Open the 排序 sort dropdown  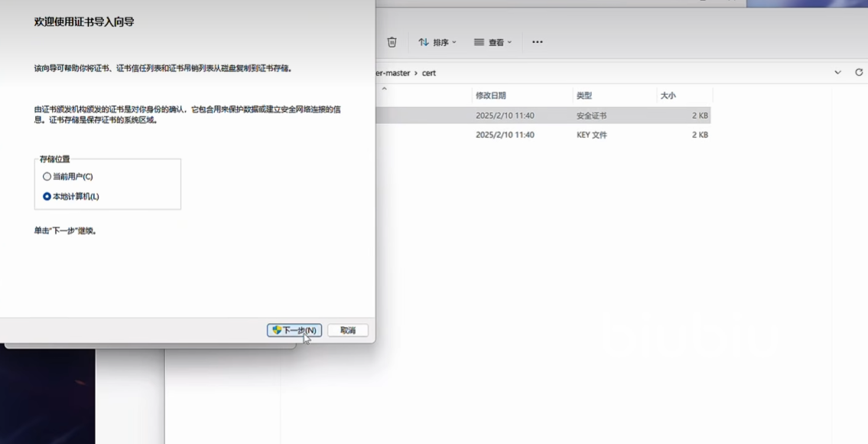(437, 42)
